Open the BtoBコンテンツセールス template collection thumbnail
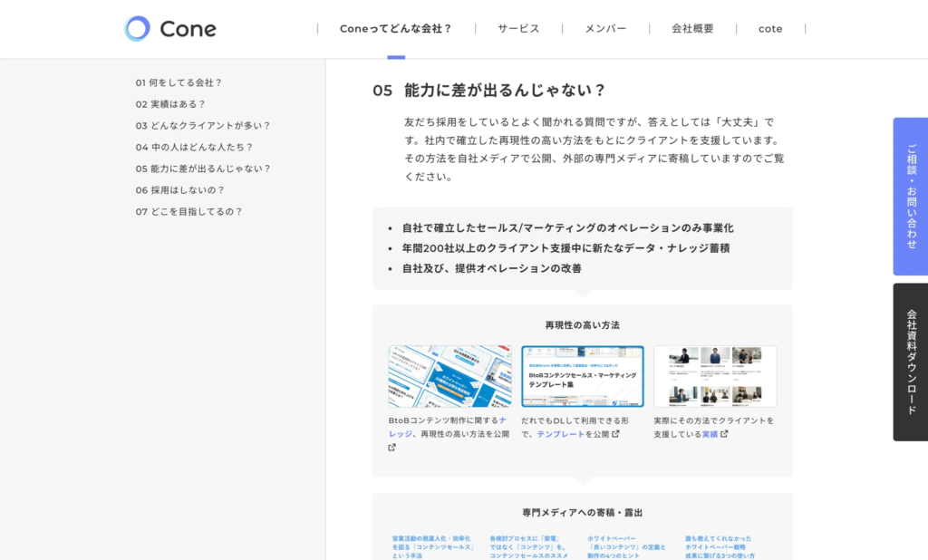Image resolution: width=928 pixels, height=560 pixels. click(582, 376)
